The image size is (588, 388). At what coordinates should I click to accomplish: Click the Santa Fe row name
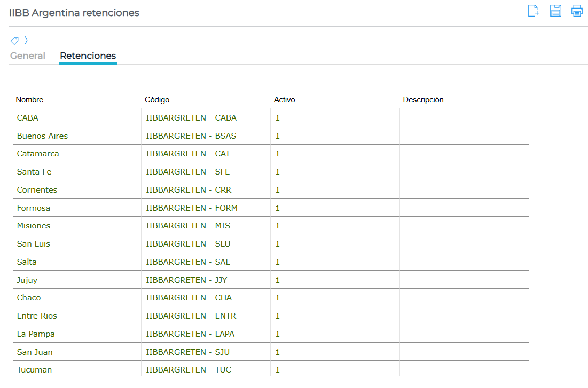click(34, 172)
